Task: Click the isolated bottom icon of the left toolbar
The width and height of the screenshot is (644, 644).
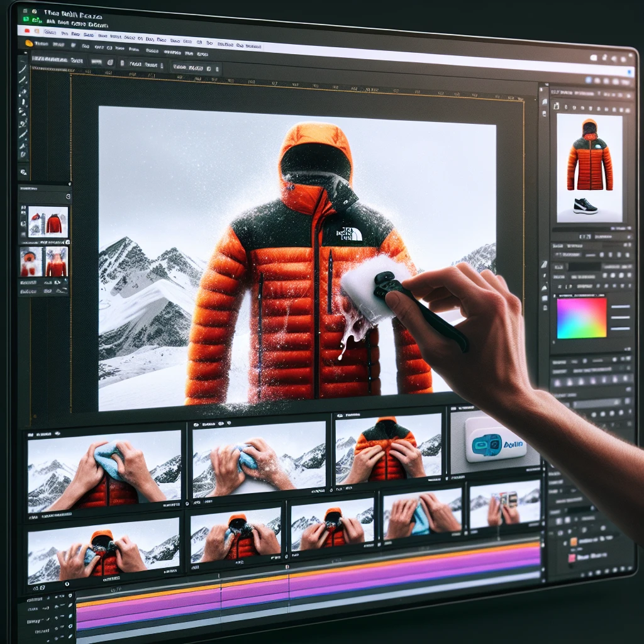Action: (x=23, y=172)
